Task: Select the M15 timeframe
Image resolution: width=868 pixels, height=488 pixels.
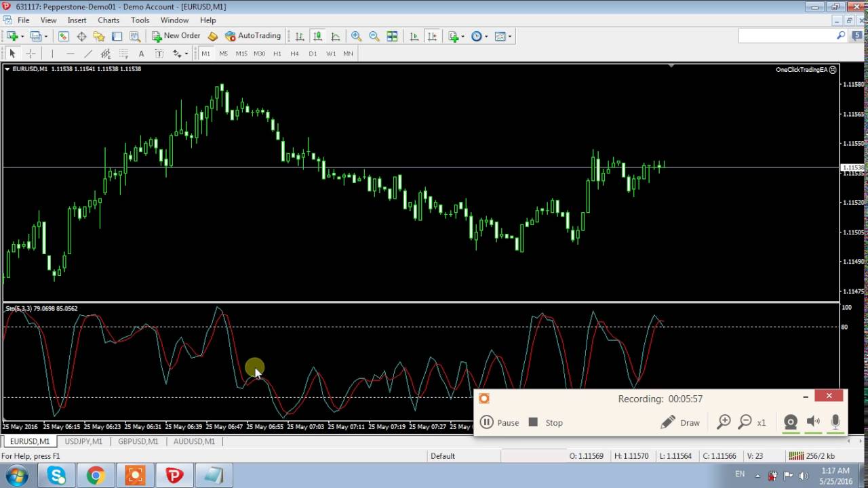Action: [x=241, y=54]
